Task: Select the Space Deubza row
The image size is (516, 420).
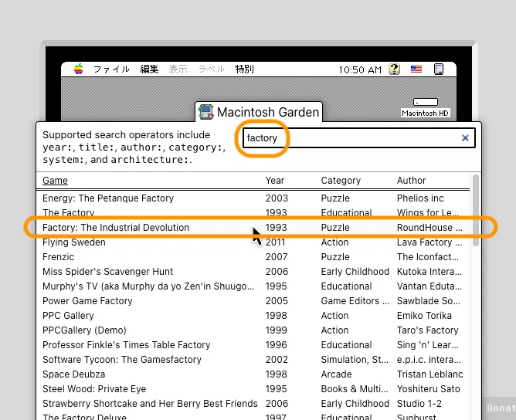Action: (x=253, y=374)
